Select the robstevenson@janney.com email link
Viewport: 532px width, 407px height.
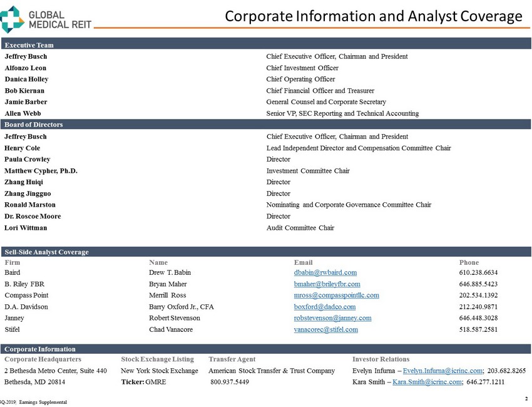point(332,318)
